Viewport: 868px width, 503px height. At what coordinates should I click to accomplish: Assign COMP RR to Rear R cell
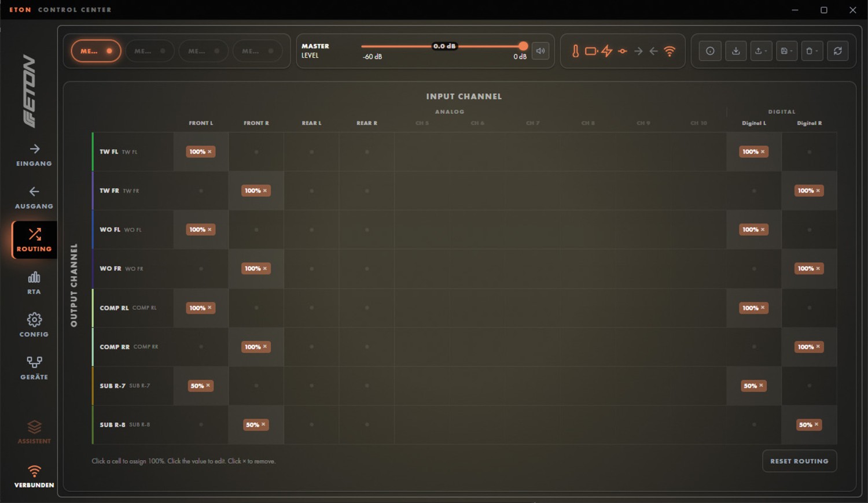367,347
